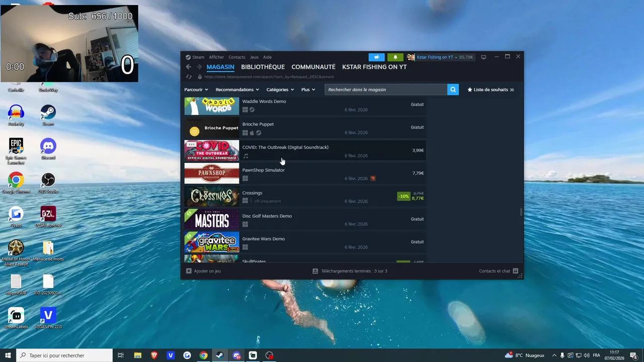Open Gyazo desktop shortcut
Image resolution: width=644 pixels, height=362 pixels.
pyautogui.click(x=16, y=217)
